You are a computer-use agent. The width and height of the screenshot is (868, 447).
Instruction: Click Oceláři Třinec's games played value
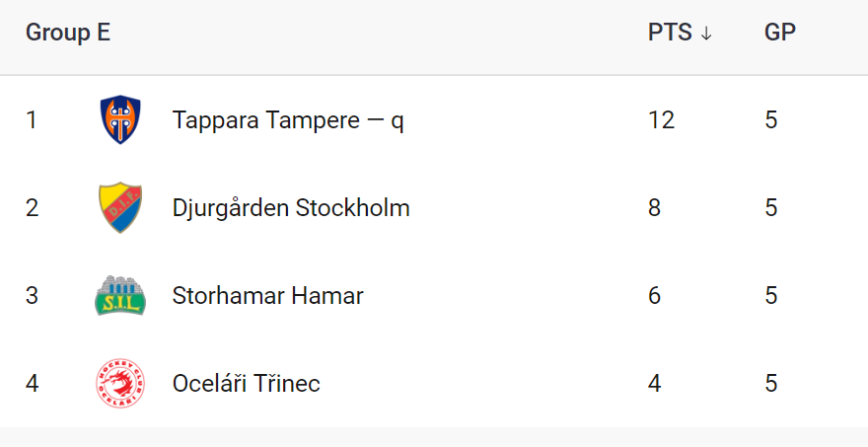pos(770,383)
